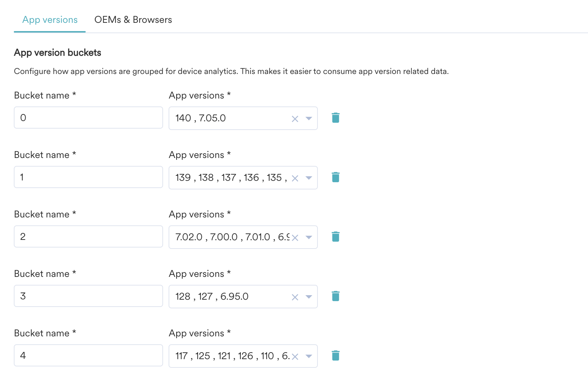Clear the versions selected for bucket 3
Viewport: 588px width, 383px height.
point(295,297)
